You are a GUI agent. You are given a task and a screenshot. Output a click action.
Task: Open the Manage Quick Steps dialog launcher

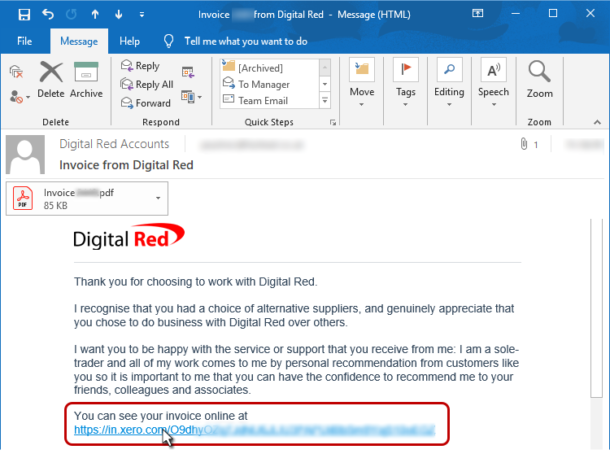tap(333, 122)
